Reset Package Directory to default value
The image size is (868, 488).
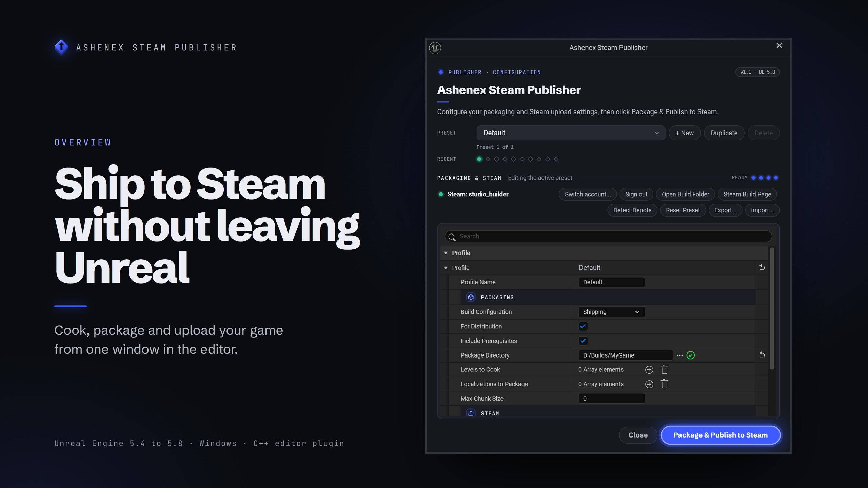(762, 355)
